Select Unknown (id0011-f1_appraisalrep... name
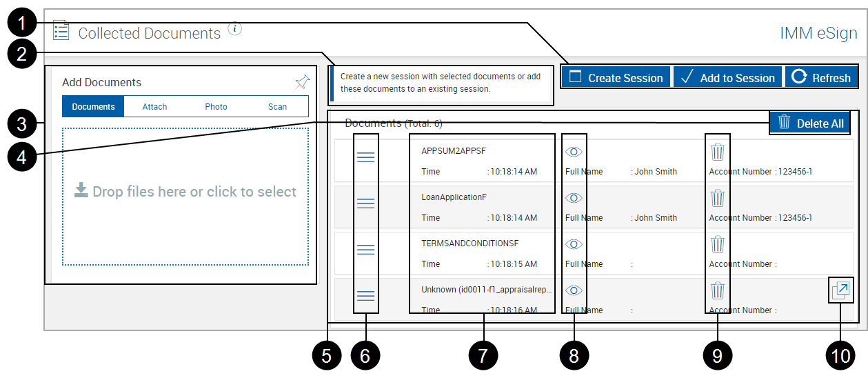Image resolution: width=868 pixels, height=378 pixels. pyautogui.click(x=487, y=290)
